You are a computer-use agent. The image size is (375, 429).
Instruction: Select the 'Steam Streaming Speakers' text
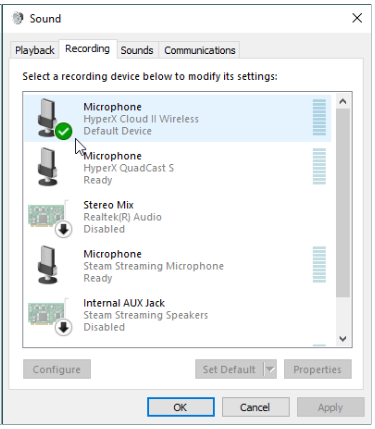(x=146, y=315)
